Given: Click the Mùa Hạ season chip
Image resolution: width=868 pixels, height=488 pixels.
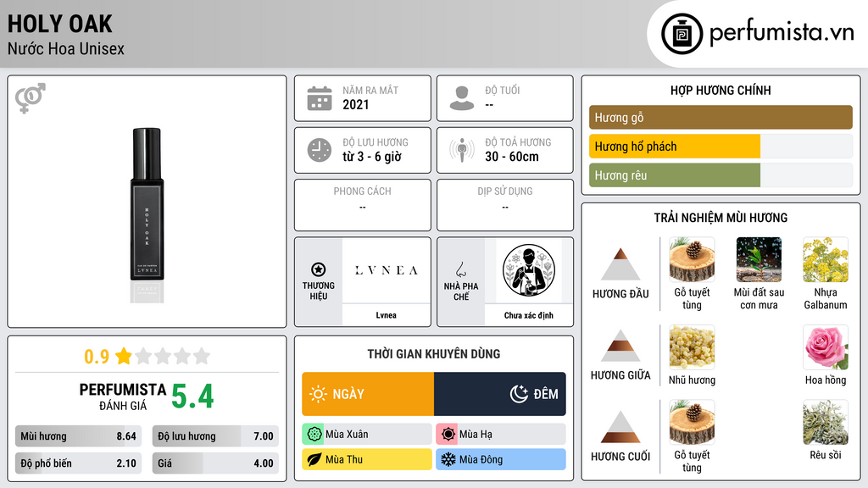Looking at the screenshot, I should coord(501,435).
